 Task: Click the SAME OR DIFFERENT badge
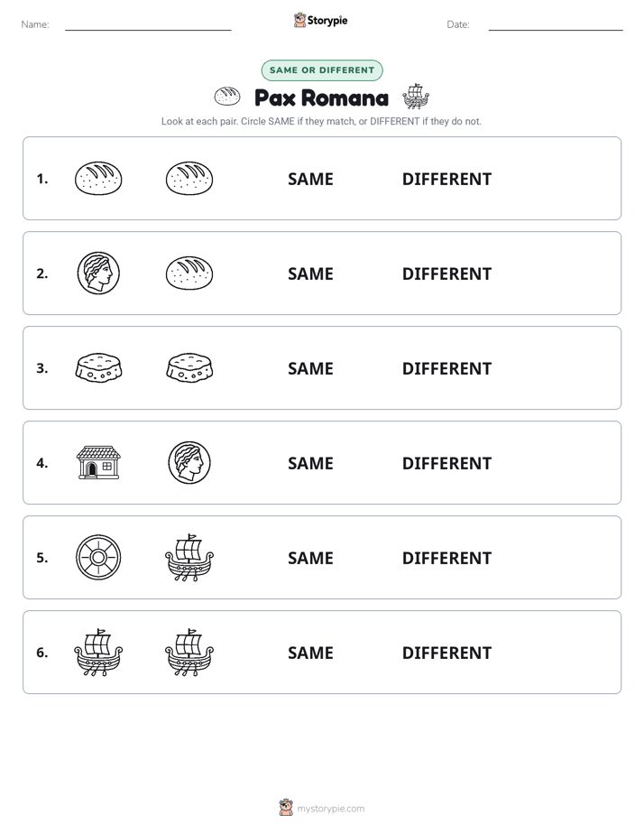tap(322, 70)
